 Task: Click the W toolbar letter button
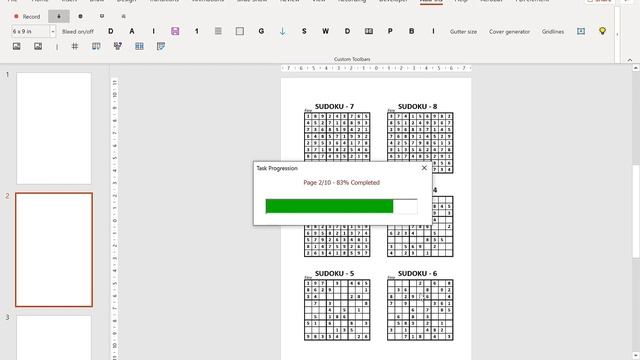[x=325, y=31]
